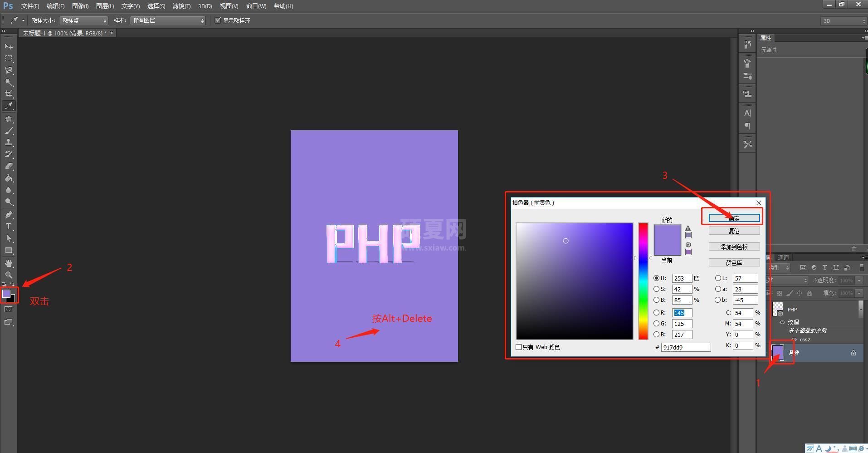Image resolution: width=868 pixels, height=453 pixels.
Task: Open the 3D workspace dropdown
Action: click(x=844, y=21)
